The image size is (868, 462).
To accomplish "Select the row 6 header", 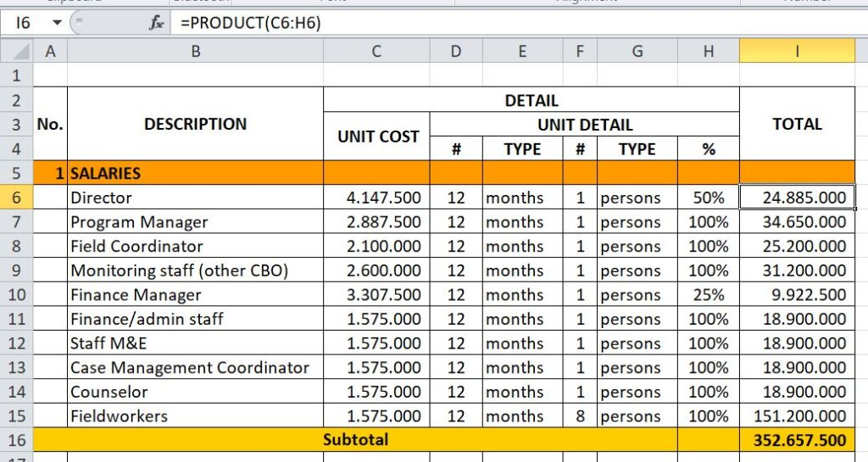I will coord(17,198).
